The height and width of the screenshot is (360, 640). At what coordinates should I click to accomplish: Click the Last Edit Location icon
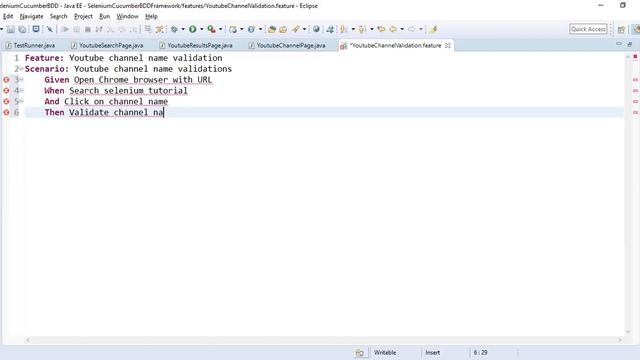point(381,29)
